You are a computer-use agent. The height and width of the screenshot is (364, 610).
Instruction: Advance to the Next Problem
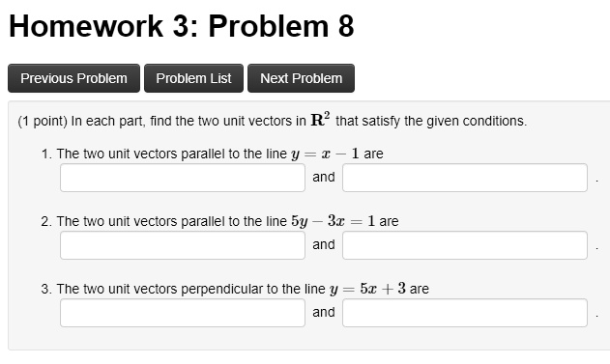tap(301, 78)
